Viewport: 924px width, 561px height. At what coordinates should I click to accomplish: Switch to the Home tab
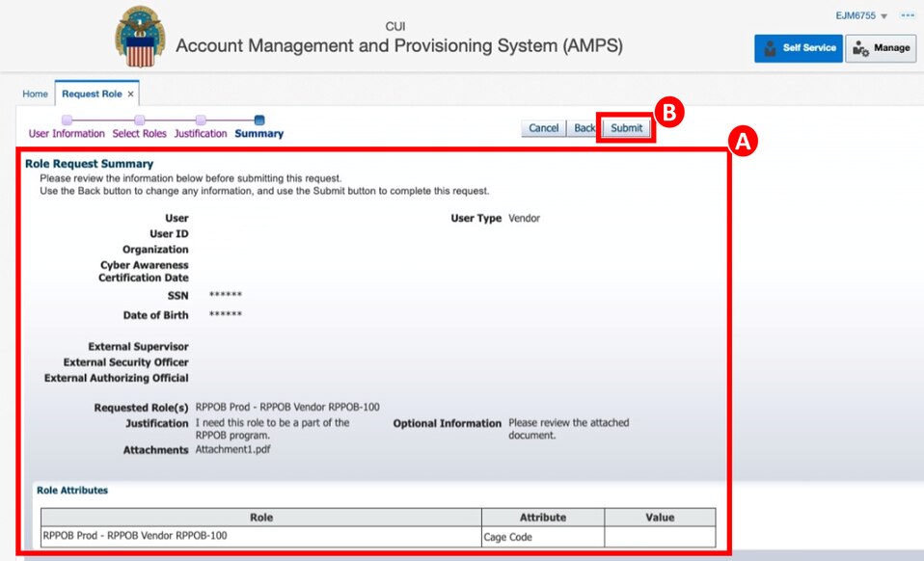pyautogui.click(x=35, y=93)
